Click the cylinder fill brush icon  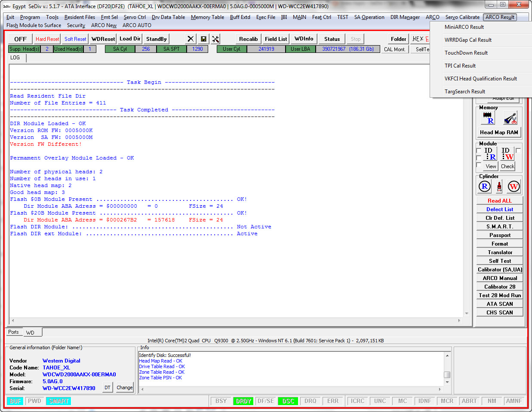point(499,186)
